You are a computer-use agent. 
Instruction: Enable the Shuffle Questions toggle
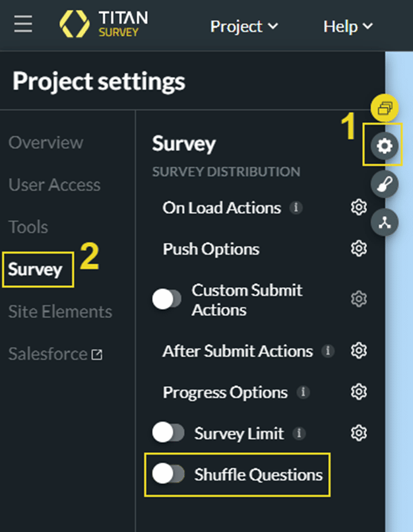(168, 474)
